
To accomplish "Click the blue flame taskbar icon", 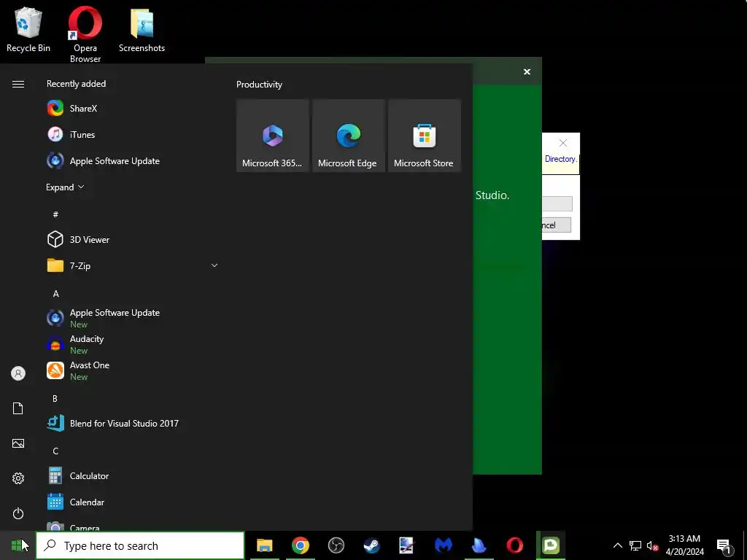I will pyautogui.click(x=479, y=545).
